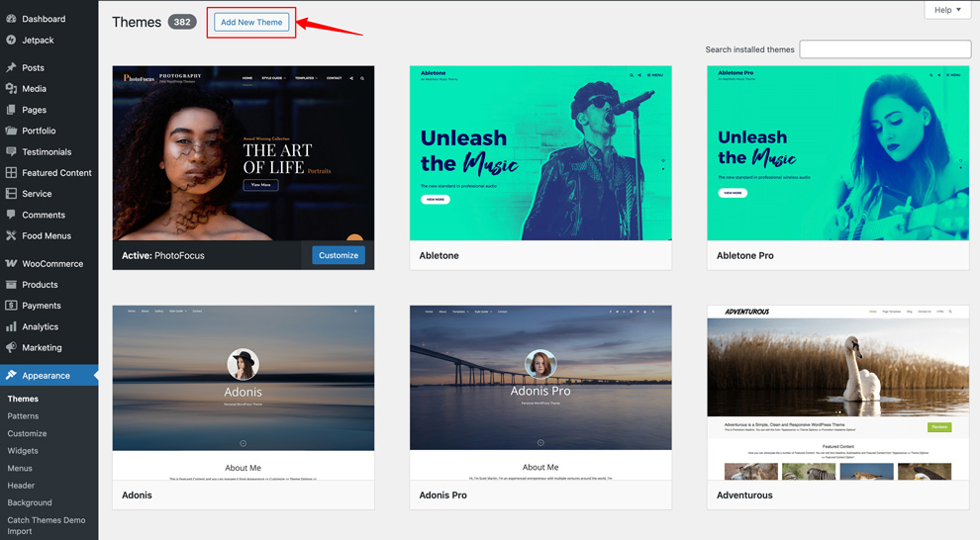
Task: Open the Adventurous theme swan thumbnail
Action: (837, 393)
